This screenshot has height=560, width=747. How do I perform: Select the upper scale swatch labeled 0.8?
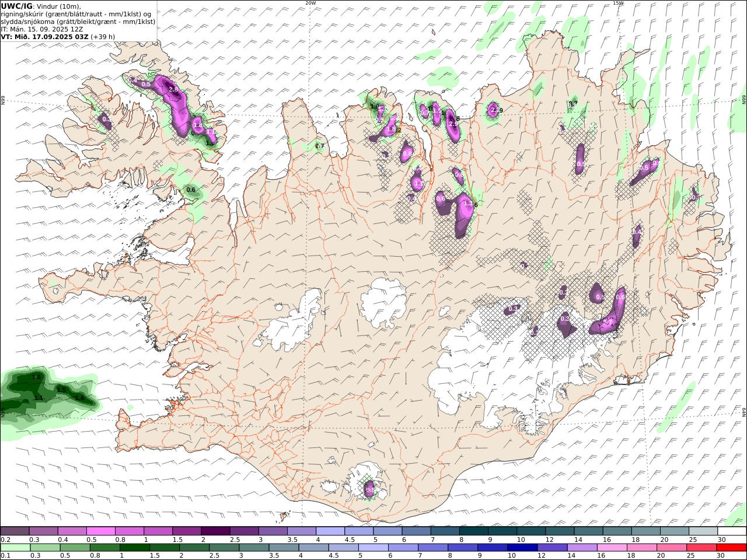click(x=129, y=531)
